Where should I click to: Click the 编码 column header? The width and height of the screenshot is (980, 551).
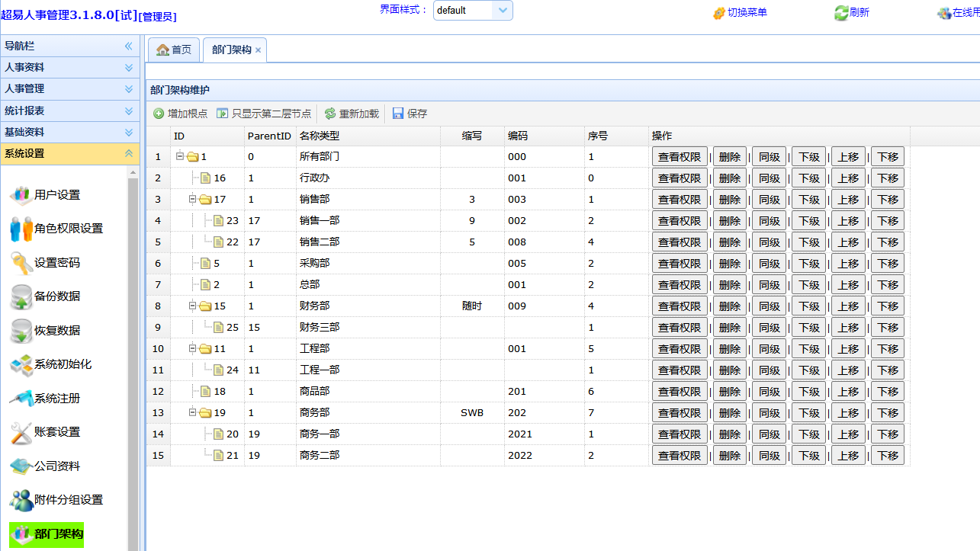coord(544,136)
